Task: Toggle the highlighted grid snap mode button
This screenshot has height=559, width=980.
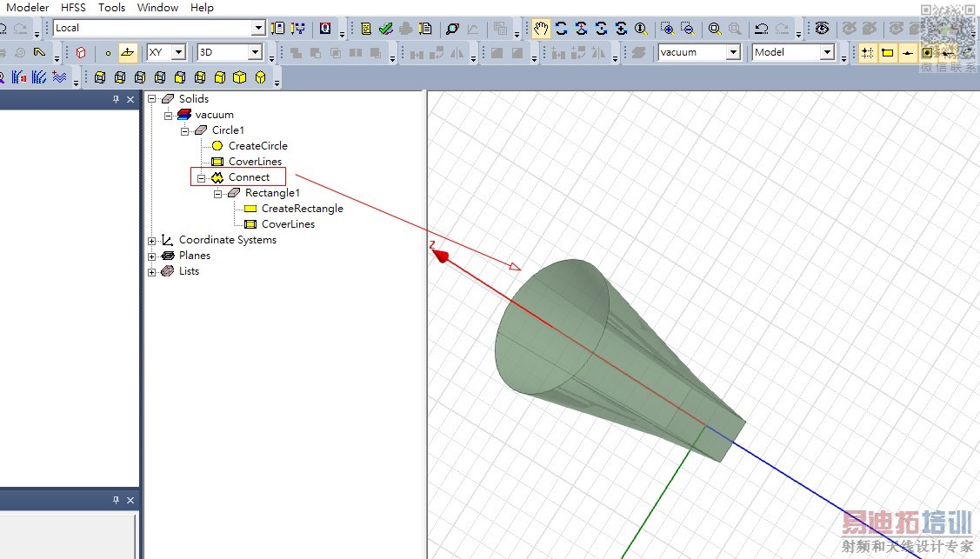Action: click(867, 53)
